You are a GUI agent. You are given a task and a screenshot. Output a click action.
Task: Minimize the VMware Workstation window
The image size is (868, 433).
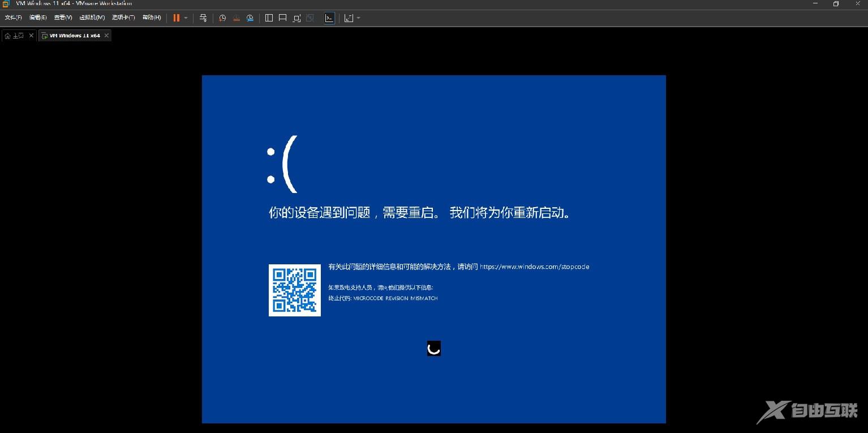[x=815, y=3]
